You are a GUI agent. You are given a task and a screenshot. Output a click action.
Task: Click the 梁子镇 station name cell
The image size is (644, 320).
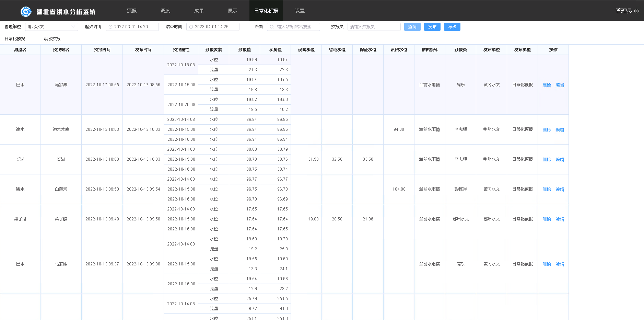pos(61,219)
